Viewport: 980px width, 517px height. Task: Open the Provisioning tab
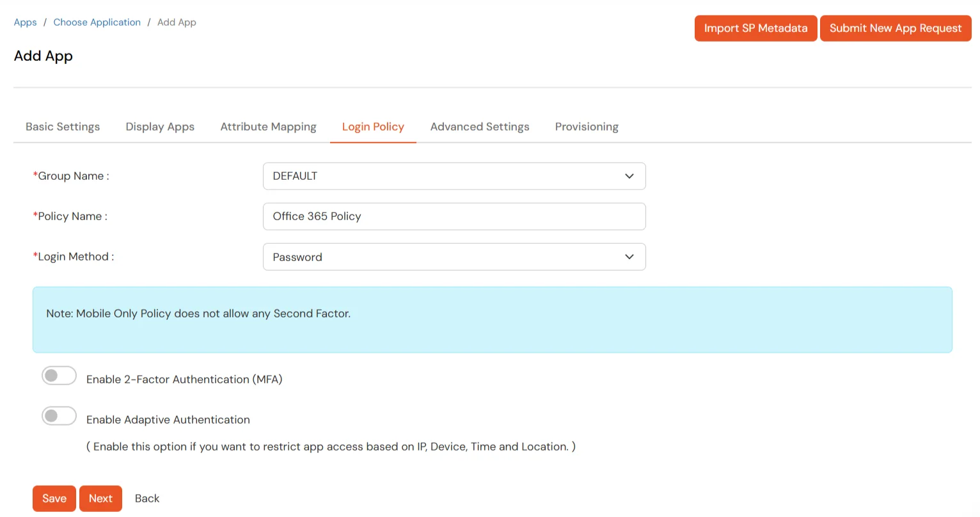(587, 126)
